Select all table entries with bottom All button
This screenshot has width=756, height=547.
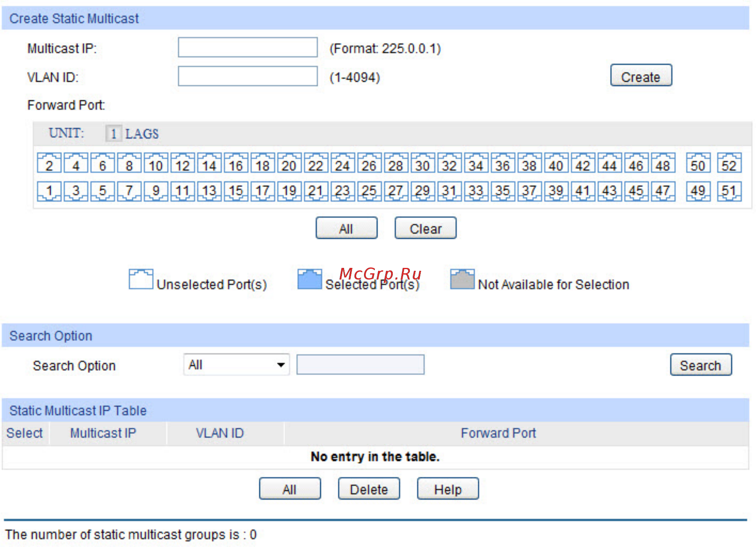tap(290, 489)
